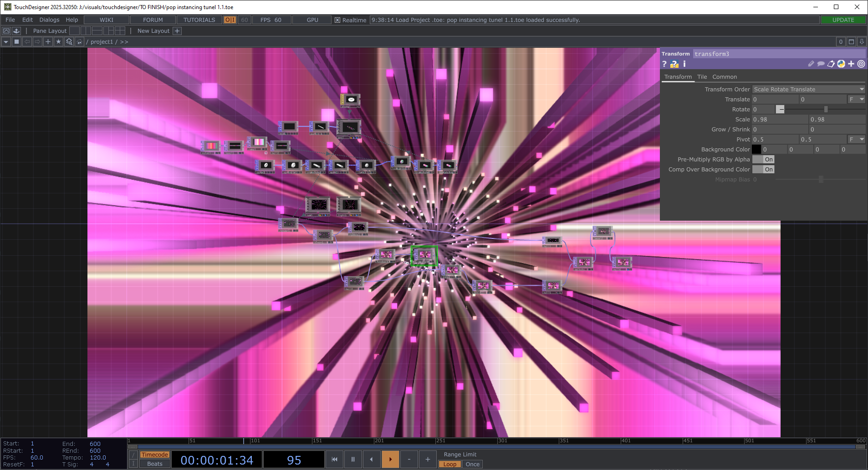Image resolution: width=868 pixels, height=470 pixels.
Task: Toggle the O|I power button
Action: click(230, 20)
